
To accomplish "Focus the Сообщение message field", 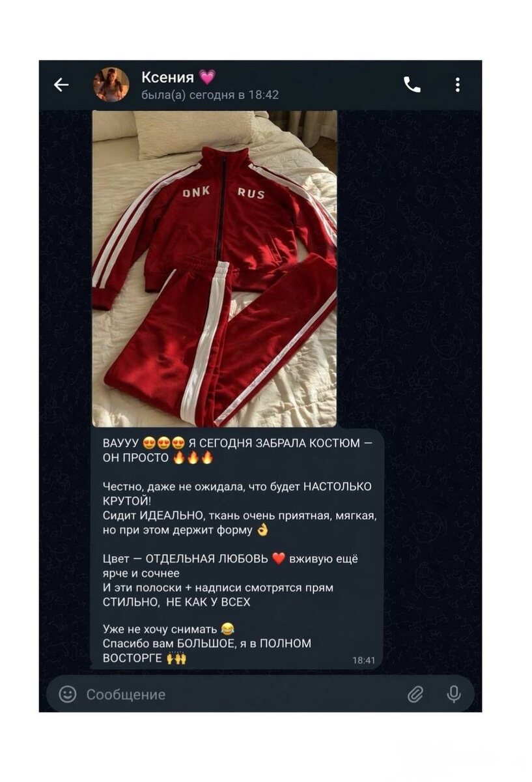I will (x=241, y=694).
